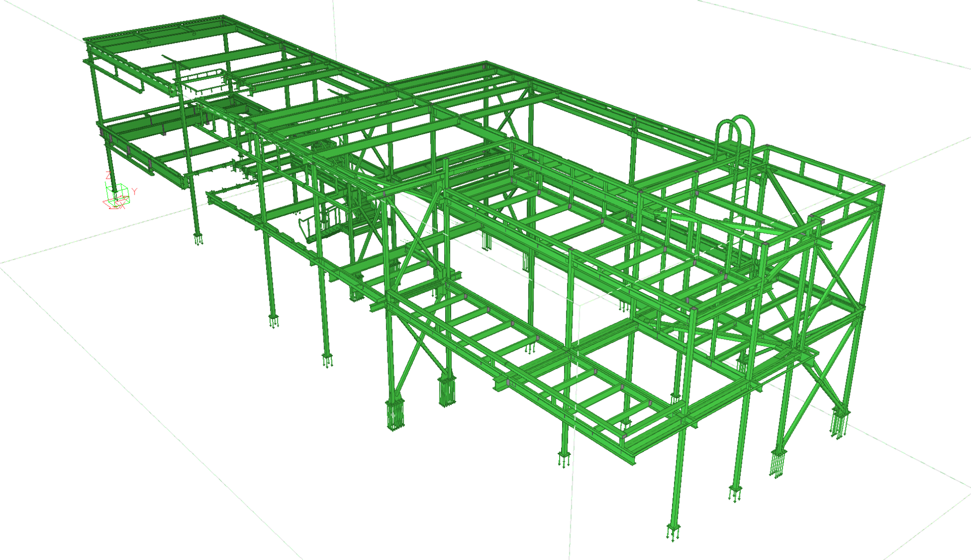This screenshot has width=971, height=560.
Task: Pick the top-left corner of the roof frame
Action: (x=85, y=39)
